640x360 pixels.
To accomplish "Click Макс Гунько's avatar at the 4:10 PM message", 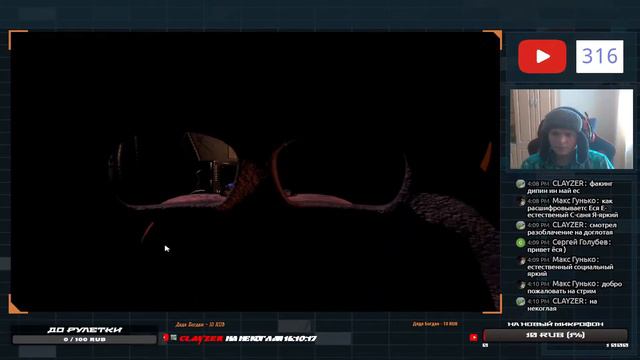I will [x=520, y=284].
